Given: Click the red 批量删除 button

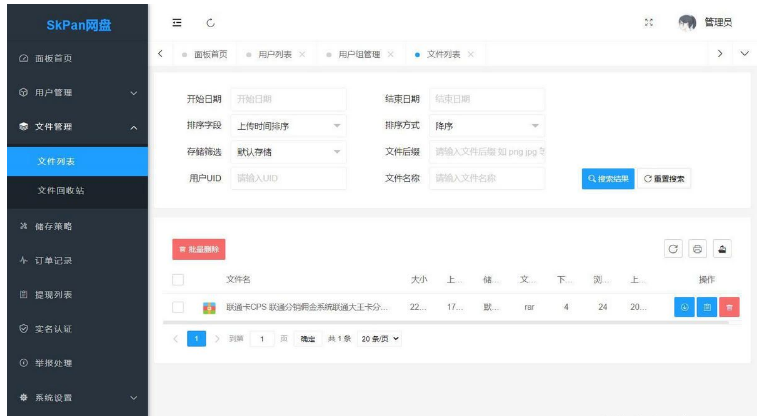Looking at the screenshot, I should (x=199, y=250).
